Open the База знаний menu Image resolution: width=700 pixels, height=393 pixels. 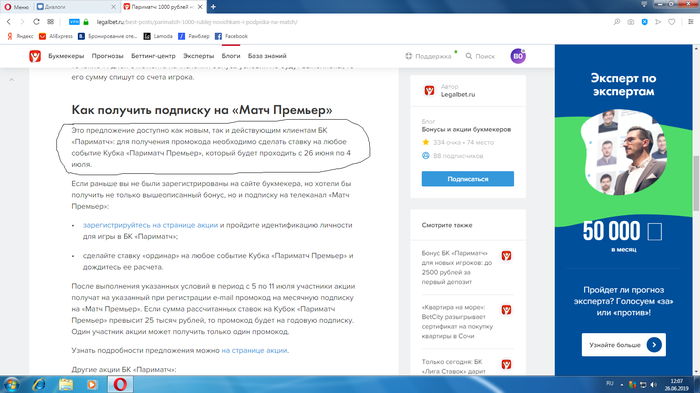(267, 56)
